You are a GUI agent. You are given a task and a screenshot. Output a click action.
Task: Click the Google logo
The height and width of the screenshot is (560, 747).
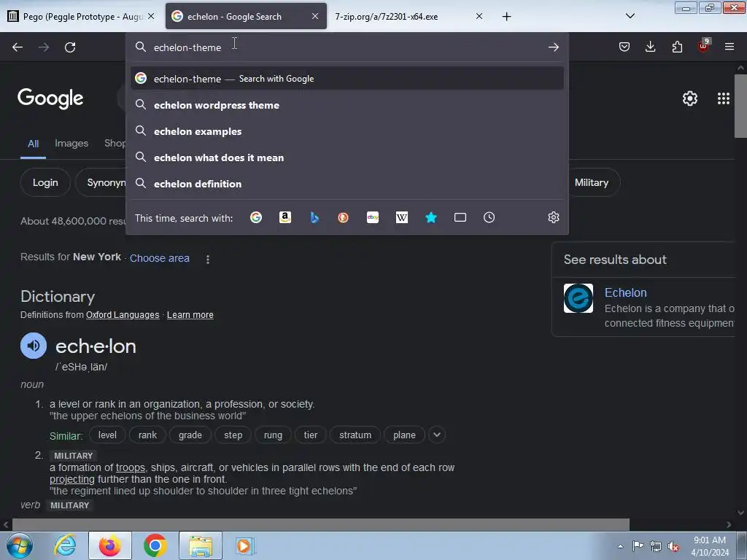[50, 98]
